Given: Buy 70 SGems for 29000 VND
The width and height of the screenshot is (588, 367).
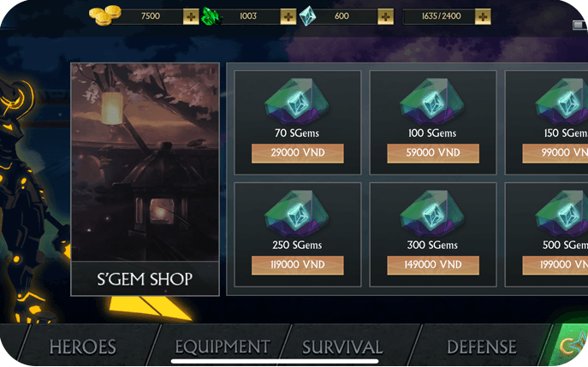Looking at the screenshot, I should click(x=297, y=153).
